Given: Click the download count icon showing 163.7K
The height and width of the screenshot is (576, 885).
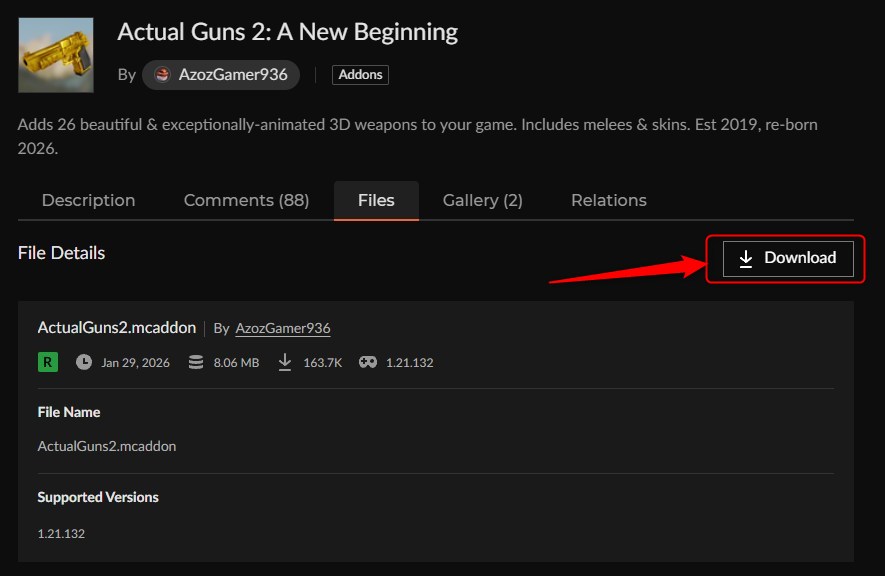Looking at the screenshot, I should (x=285, y=362).
